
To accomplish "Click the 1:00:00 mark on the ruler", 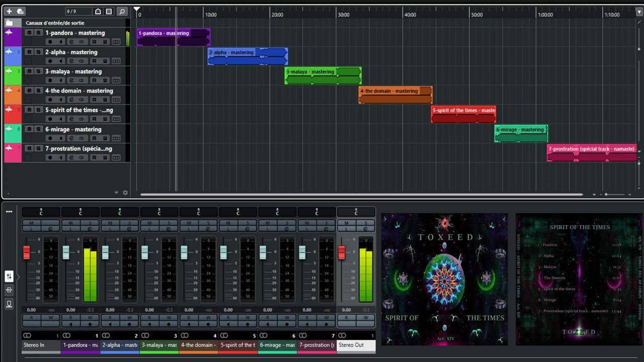I will tap(545, 15).
